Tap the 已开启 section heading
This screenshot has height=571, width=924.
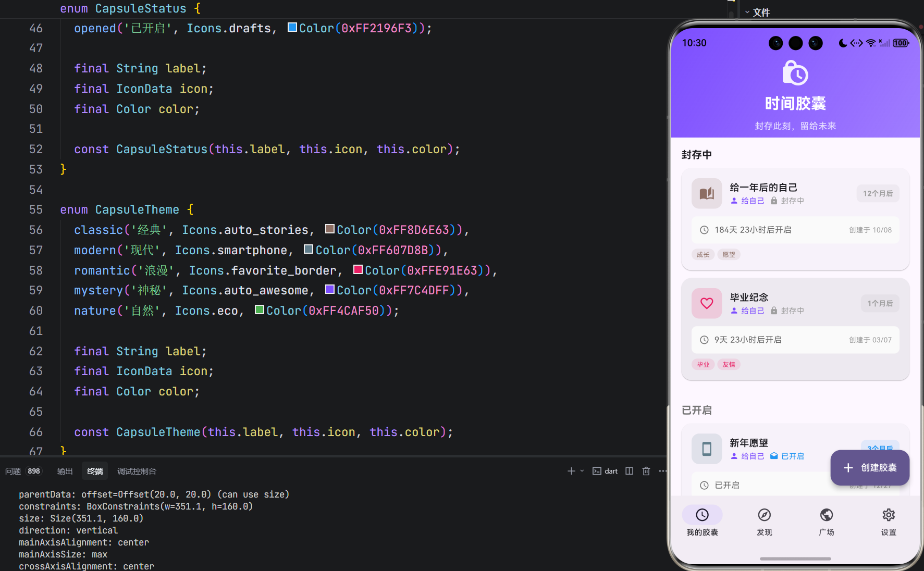[696, 410]
